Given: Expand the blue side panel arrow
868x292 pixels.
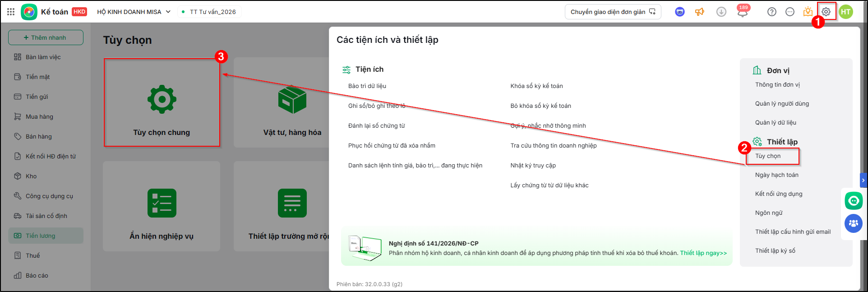Looking at the screenshot, I should (863, 180).
